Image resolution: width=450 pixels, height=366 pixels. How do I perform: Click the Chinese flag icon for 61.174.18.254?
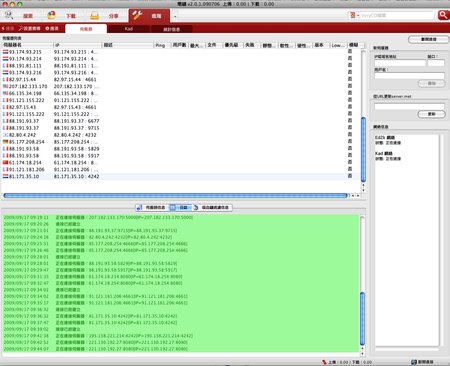[x=5, y=163]
